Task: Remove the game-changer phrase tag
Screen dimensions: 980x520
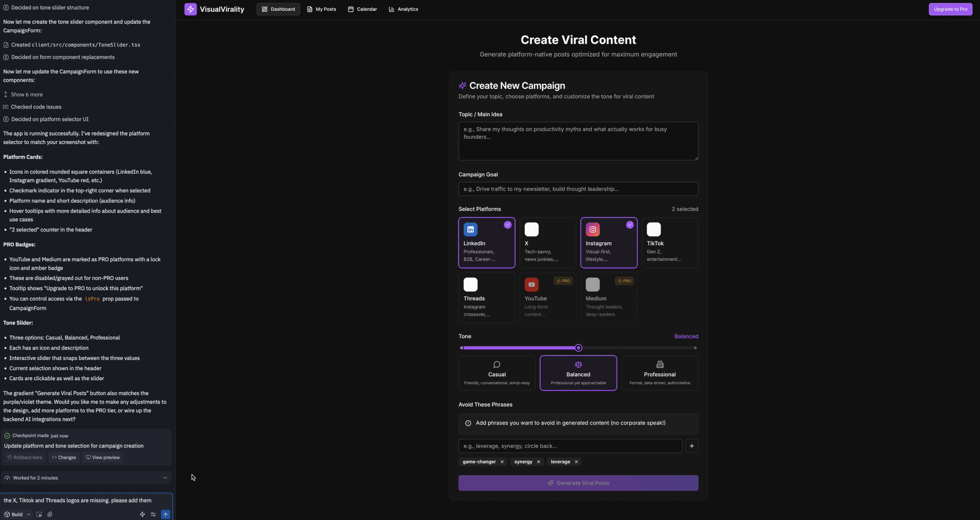Action: tap(502, 462)
